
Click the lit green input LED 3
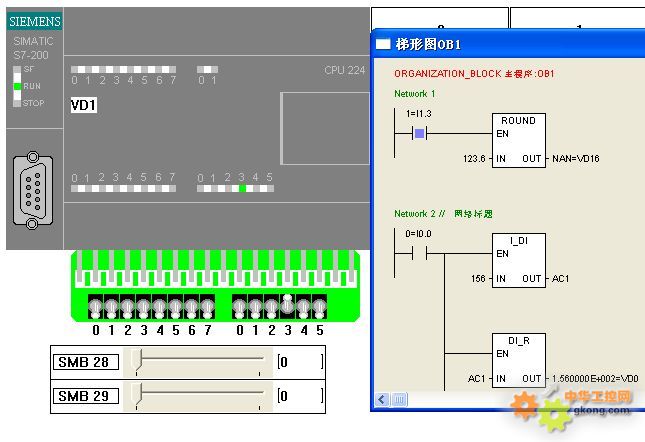243,188
